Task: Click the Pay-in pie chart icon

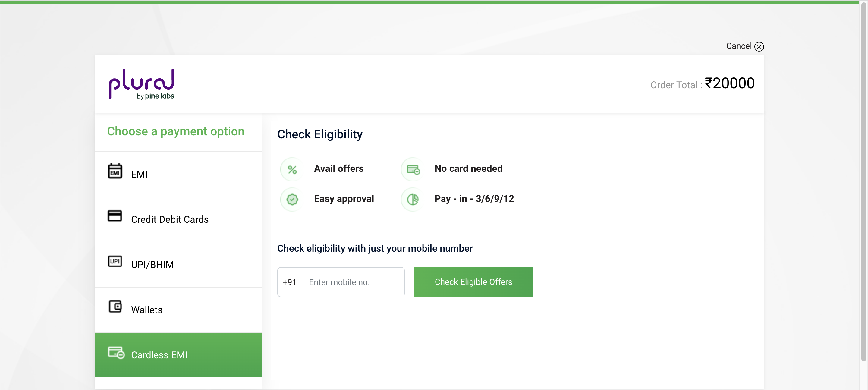Action: pyautogui.click(x=413, y=199)
